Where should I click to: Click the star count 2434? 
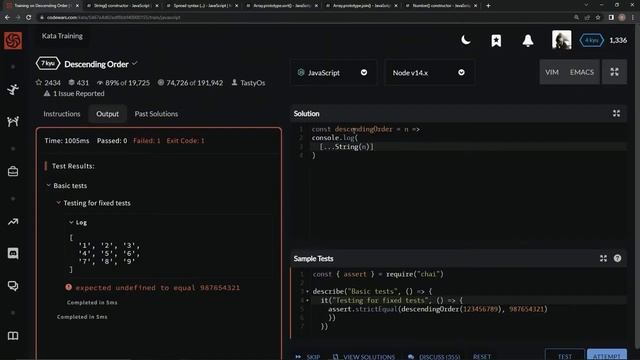[48, 83]
